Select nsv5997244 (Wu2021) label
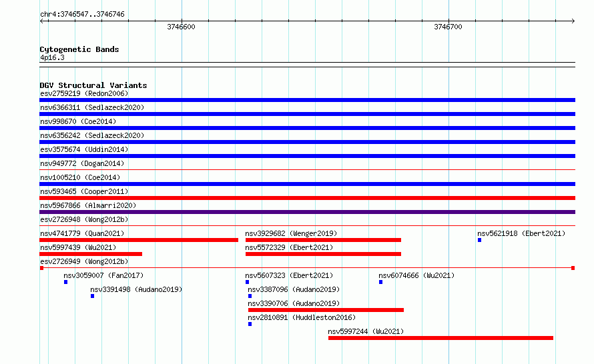This screenshot has width=594, height=364. point(366,331)
